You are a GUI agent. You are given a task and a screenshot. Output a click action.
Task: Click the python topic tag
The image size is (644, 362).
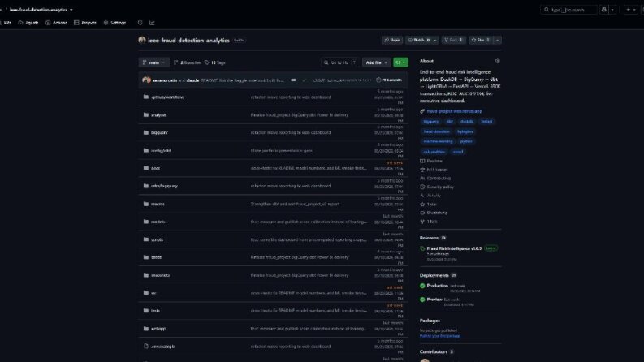coord(466,141)
